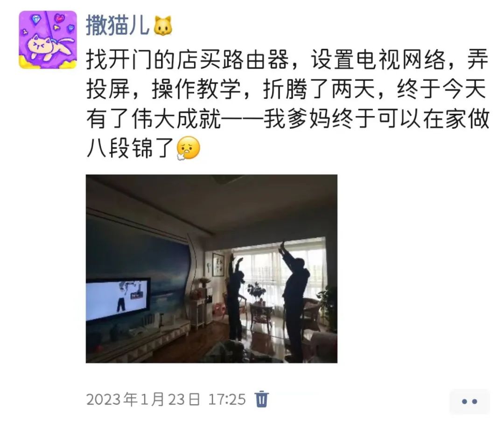Tap the calligraphy frame on the wall

[x=218, y=265]
